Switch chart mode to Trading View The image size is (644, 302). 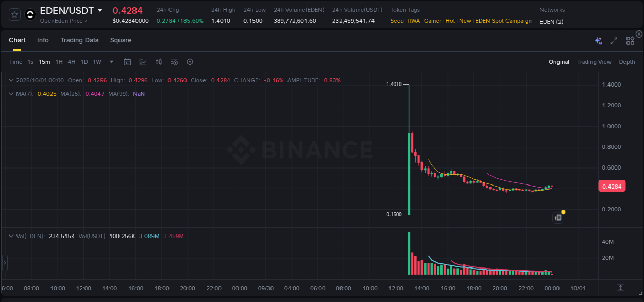[x=594, y=62]
